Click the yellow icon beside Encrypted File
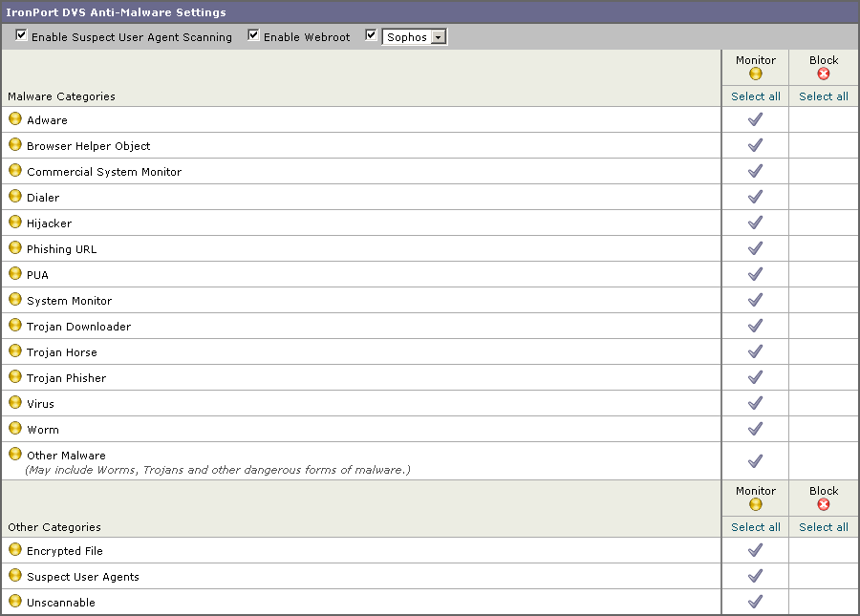Screen dimensions: 860x616 click(15, 550)
